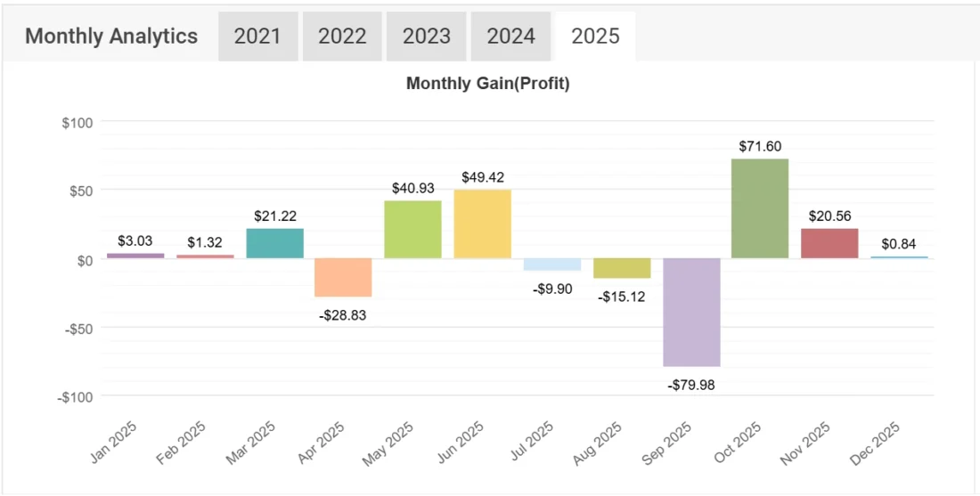The image size is (980, 496).
Task: Click the Jun 2025 yellow bar
Action: tap(482, 224)
